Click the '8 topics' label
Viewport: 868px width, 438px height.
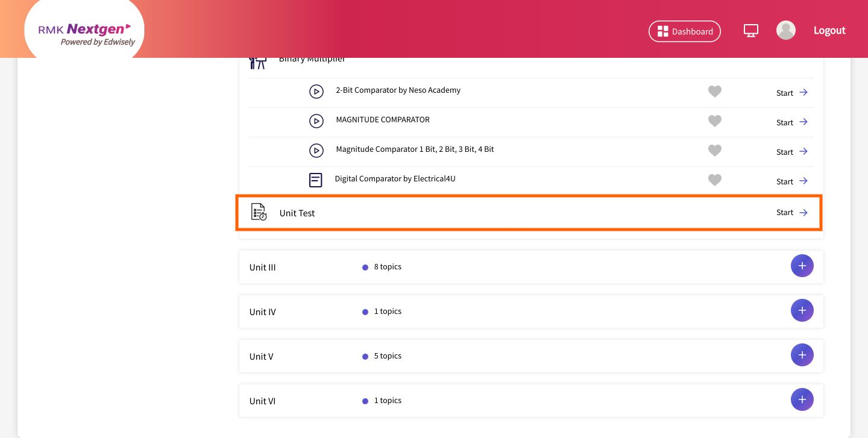pyautogui.click(x=388, y=266)
